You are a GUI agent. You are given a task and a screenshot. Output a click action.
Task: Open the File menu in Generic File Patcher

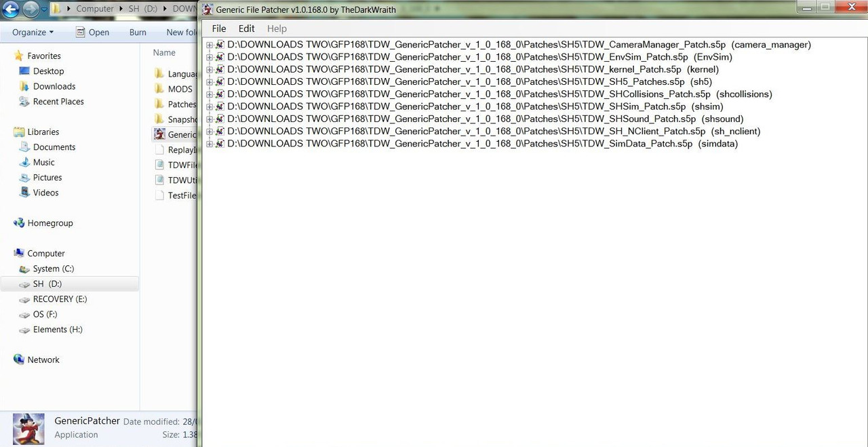pyautogui.click(x=219, y=28)
